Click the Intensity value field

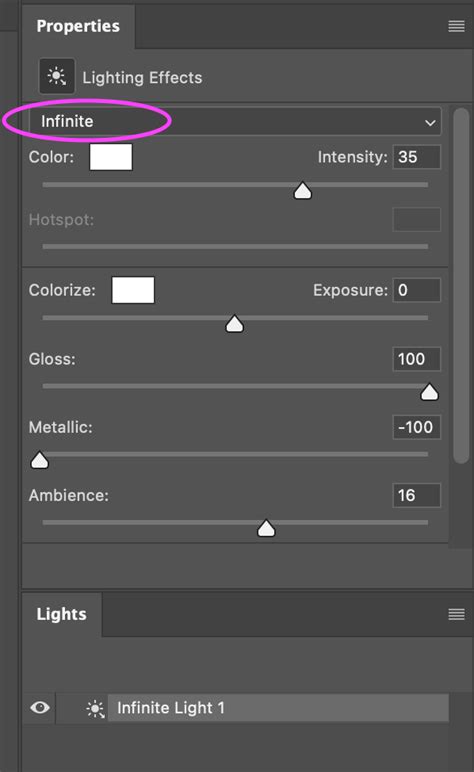pos(416,157)
